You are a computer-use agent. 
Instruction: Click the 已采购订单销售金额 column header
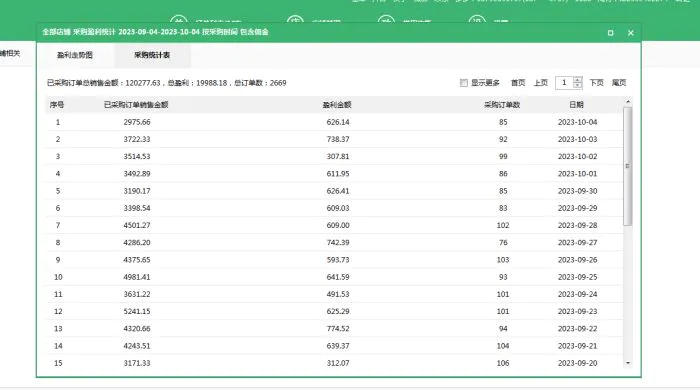[136, 105]
